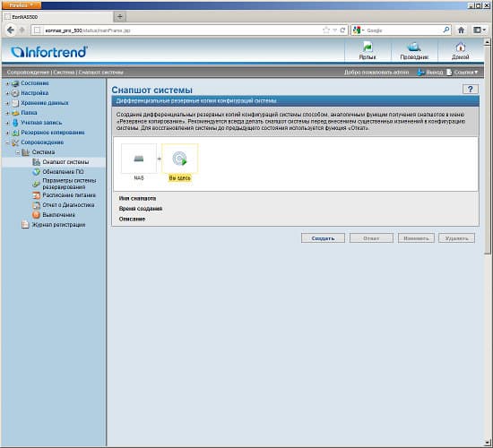Click the Отчет о Диагностика icon
This screenshot has width=493, height=448.
[37, 205]
